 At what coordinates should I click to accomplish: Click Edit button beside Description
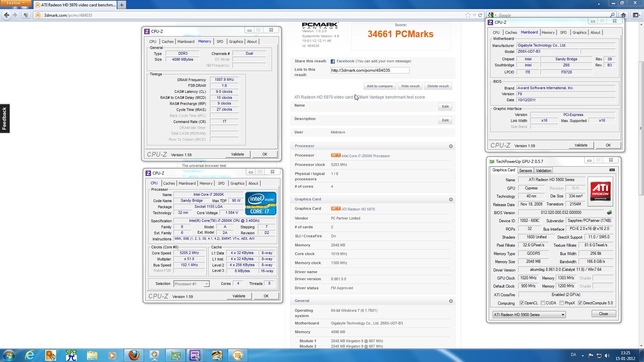tap(445, 120)
